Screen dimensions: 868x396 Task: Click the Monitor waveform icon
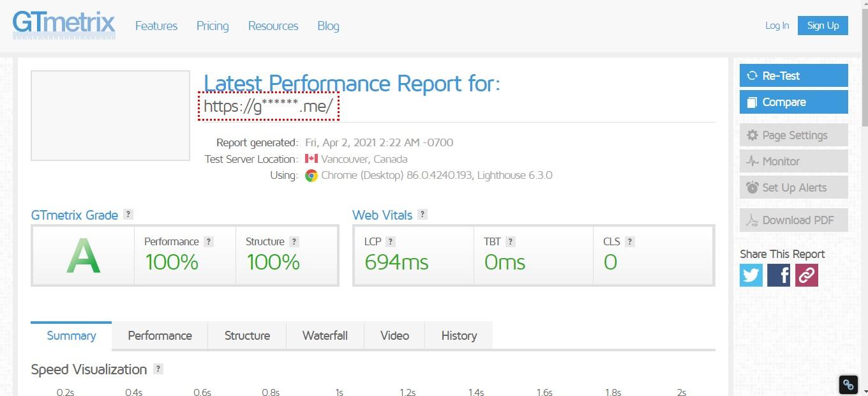pyautogui.click(x=754, y=161)
